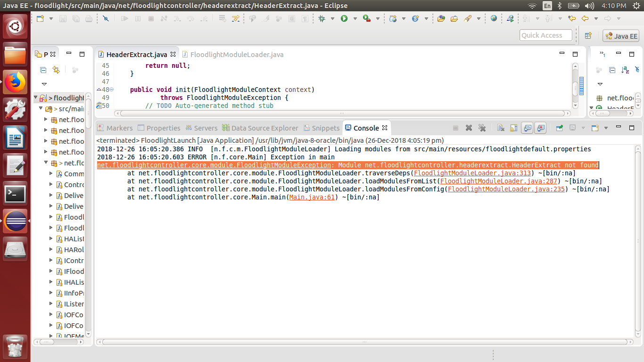Close the Console tab with X

[x=385, y=128]
